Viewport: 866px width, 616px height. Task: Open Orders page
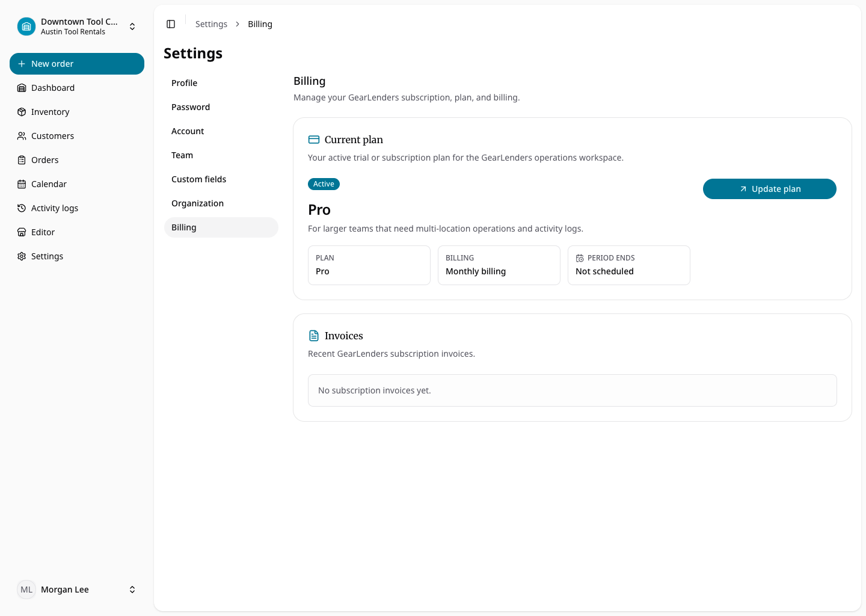tap(77, 160)
